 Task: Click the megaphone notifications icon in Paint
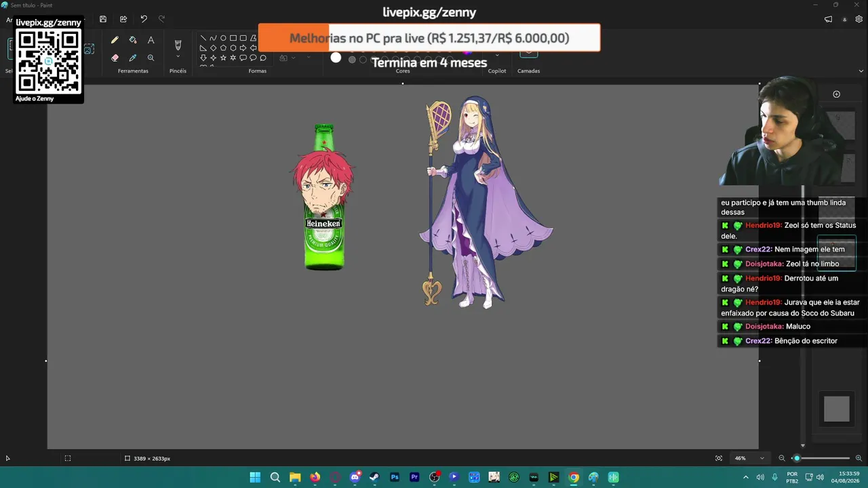828,20
